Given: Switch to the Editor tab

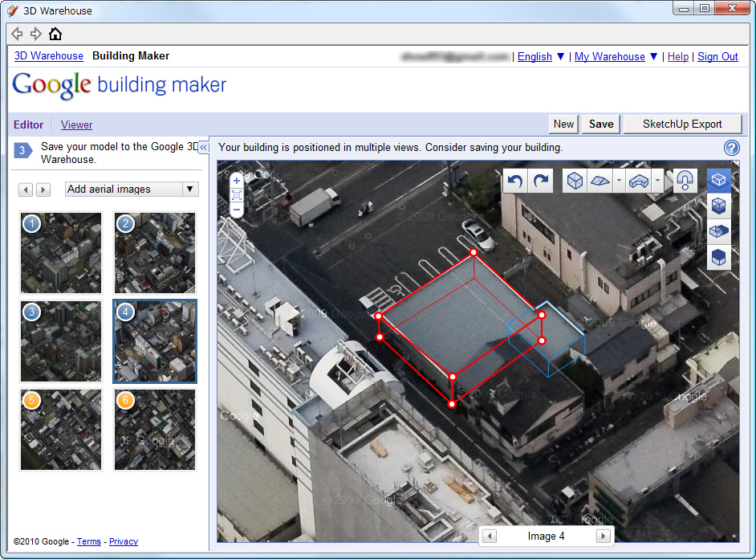Looking at the screenshot, I should (x=28, y=124).
